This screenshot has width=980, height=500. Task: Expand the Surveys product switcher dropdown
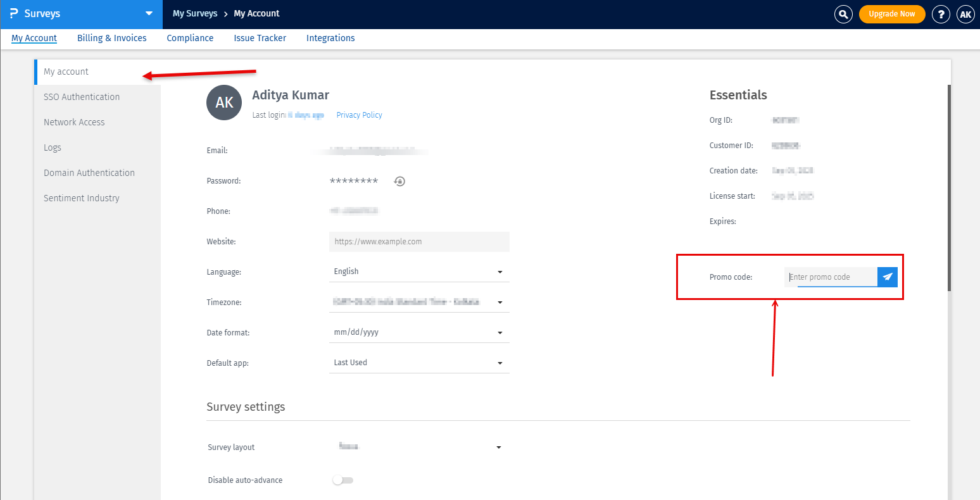[x=149, y=13]
